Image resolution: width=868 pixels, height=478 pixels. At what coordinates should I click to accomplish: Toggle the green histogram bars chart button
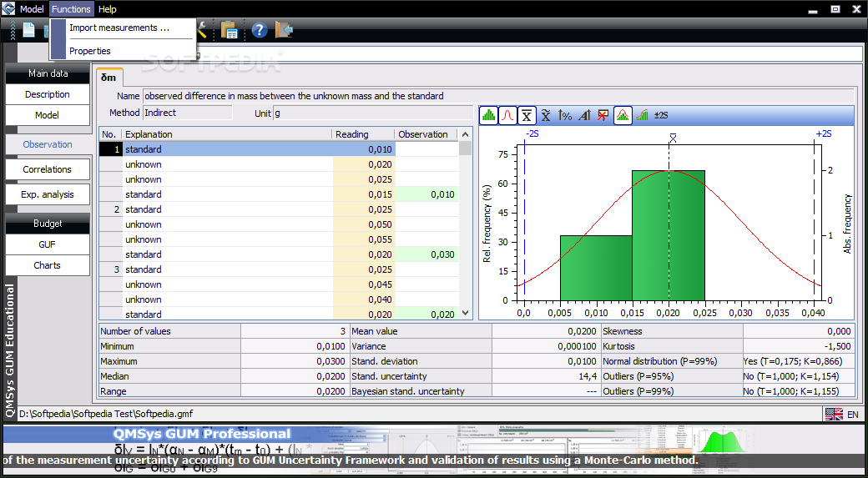point(488,116)
